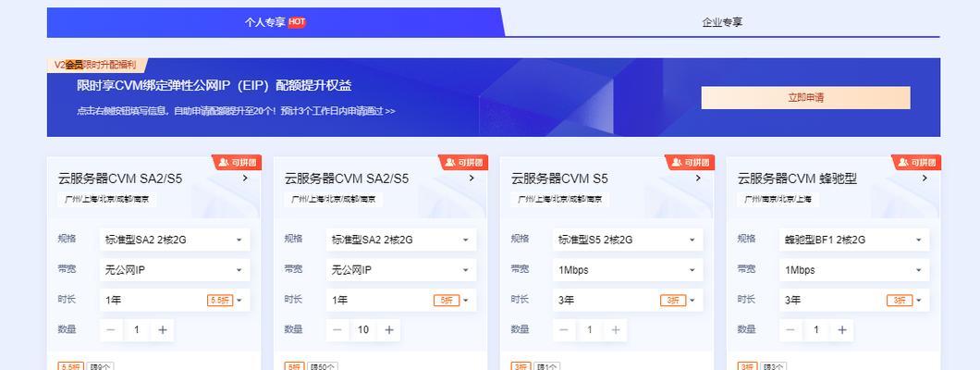Increase quantity on the 5.5折 SA2/S5 card
Screen dimensions: 980x370
point(163,330)
